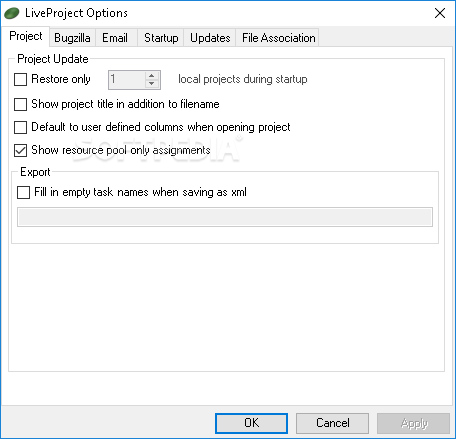Click the 'Export' group title
Screen dimensions: 456x439
(x=35, y=172)
